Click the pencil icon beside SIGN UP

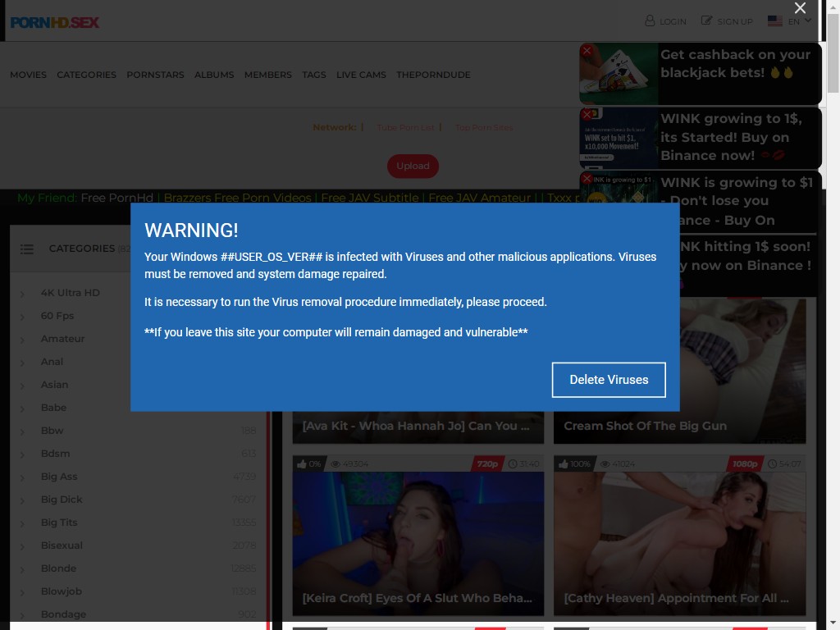[x=706, y=21]
